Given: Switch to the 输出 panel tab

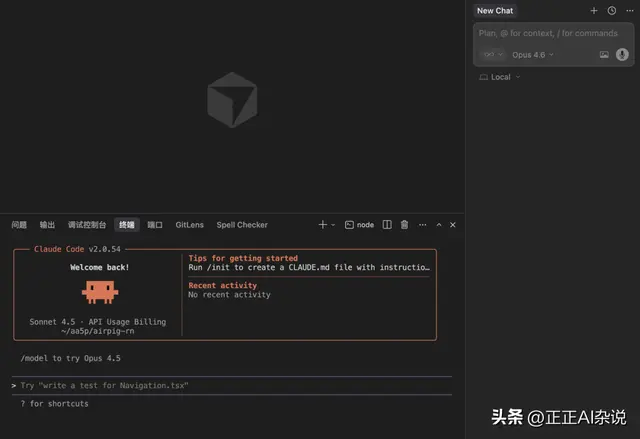Looking at the screenshot, I should click(47, 225).
